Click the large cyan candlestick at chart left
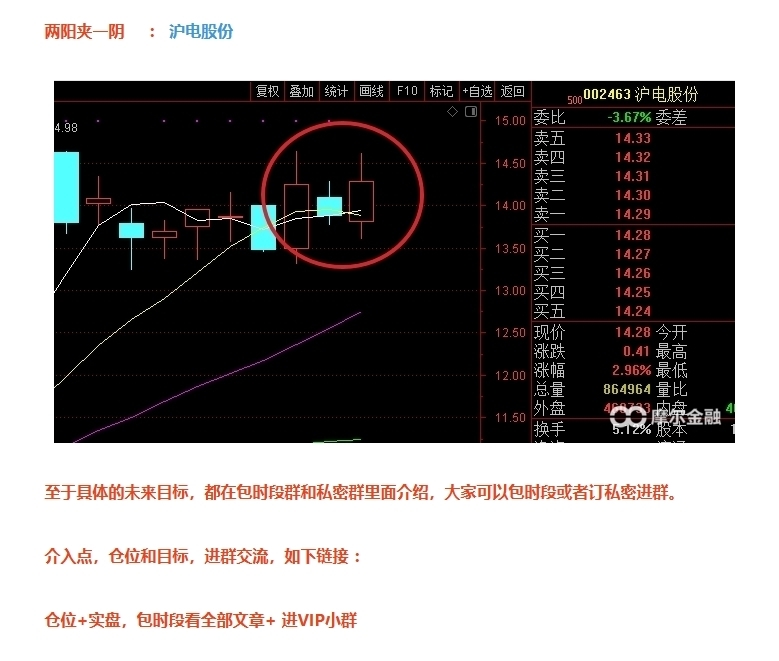Screen dimensions: 779x661 [66, 187]
